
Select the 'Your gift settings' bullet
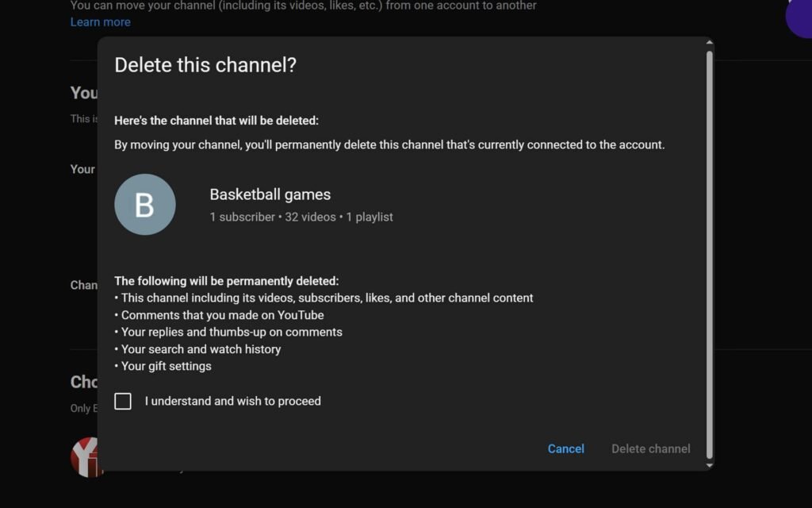(166, 366)
